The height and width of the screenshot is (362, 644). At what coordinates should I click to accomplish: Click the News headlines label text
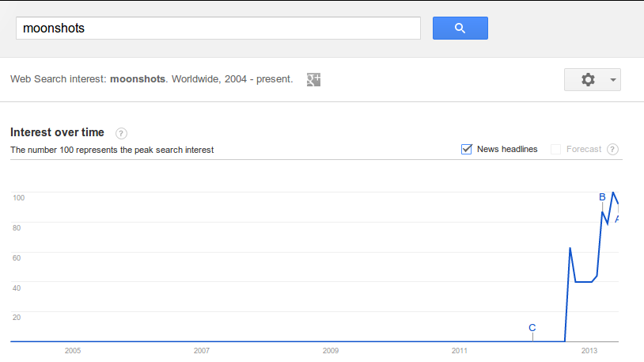(507, 149)
